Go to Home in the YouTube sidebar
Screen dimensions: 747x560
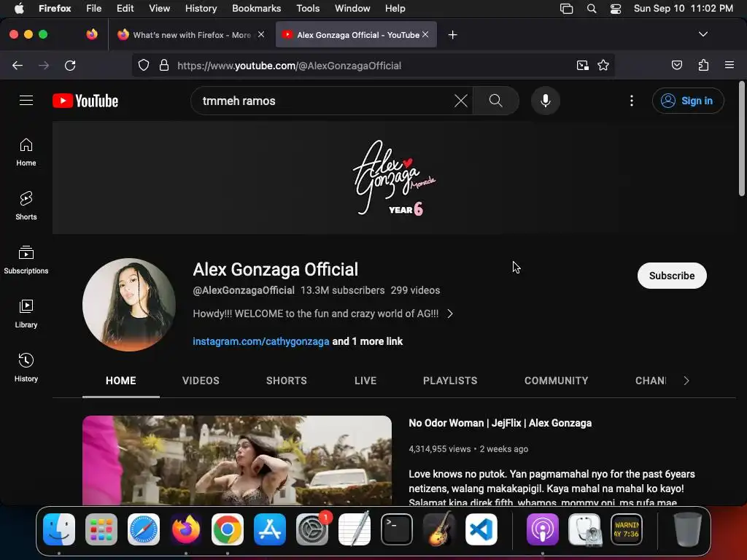pyautogui.click(x=26, y=152)
